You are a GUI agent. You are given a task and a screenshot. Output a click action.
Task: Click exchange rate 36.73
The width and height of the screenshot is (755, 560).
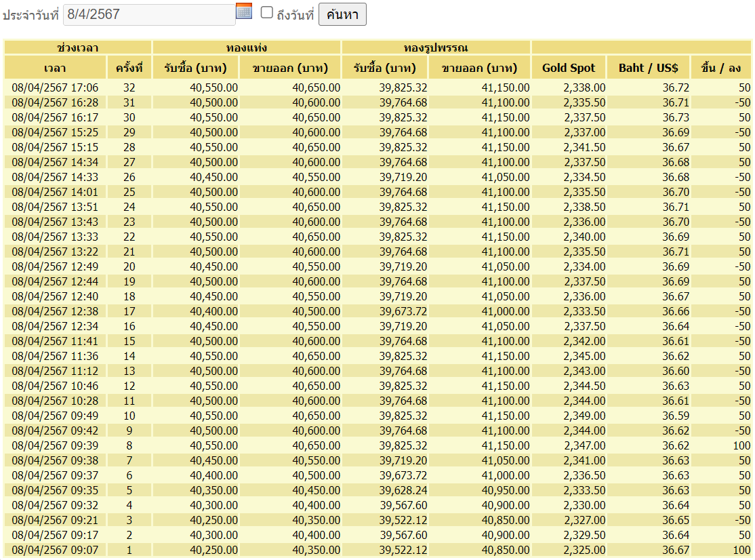676,117
